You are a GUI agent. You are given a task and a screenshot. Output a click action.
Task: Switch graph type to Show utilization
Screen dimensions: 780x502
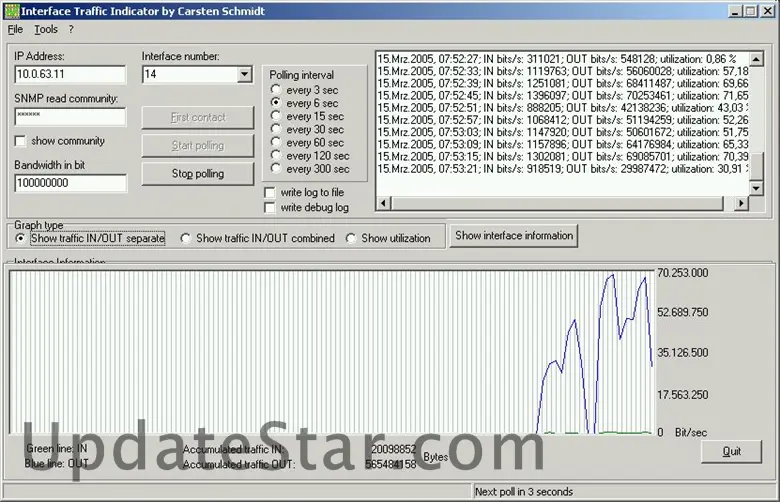(351, 238)
